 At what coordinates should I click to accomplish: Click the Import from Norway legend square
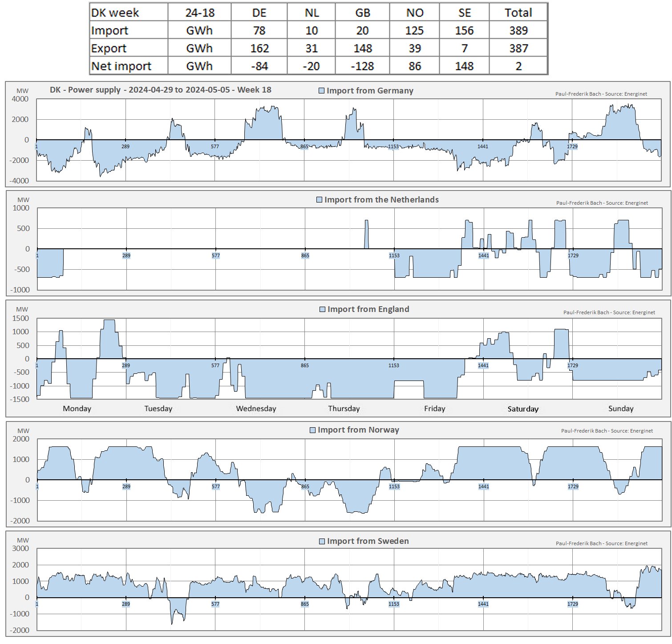click(312, 430)
